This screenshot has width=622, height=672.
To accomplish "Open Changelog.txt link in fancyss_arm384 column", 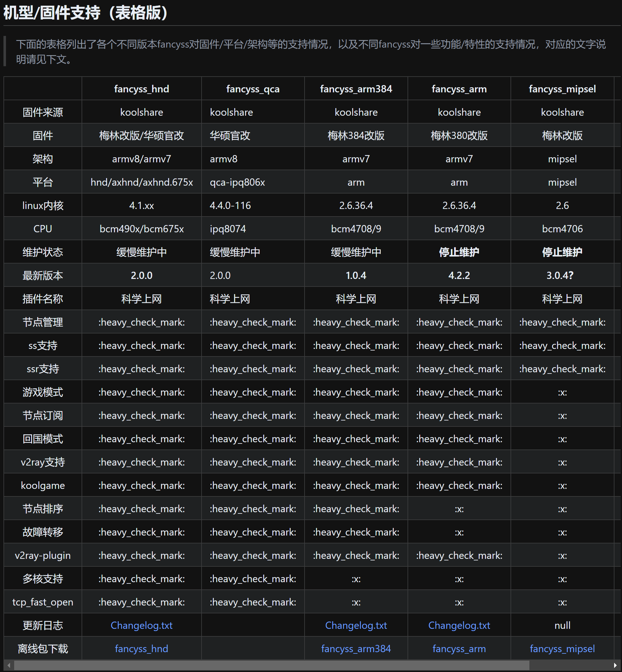I will [x=356, y=626].
